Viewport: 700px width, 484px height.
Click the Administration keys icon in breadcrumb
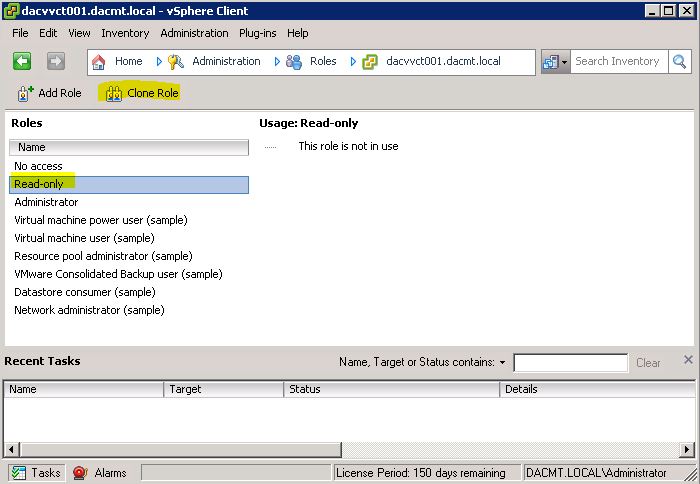176,62
